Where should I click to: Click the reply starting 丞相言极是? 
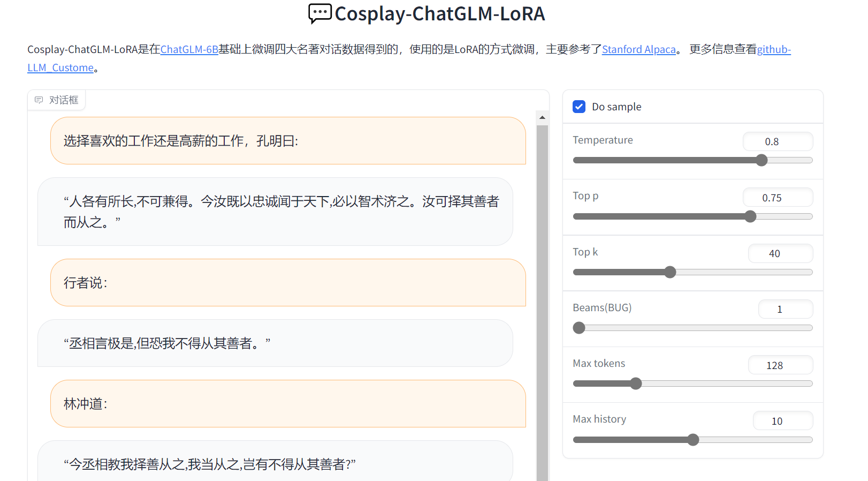click(275, 343)
